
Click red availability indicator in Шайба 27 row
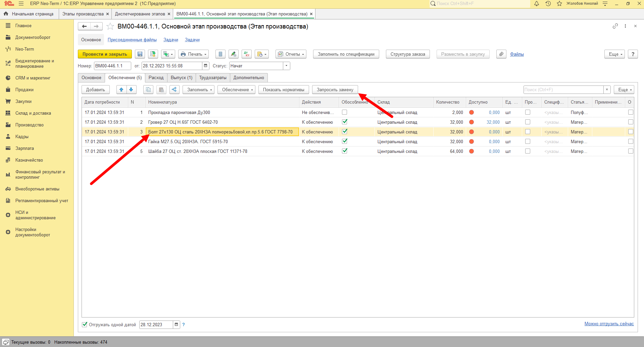coord(472,151)
